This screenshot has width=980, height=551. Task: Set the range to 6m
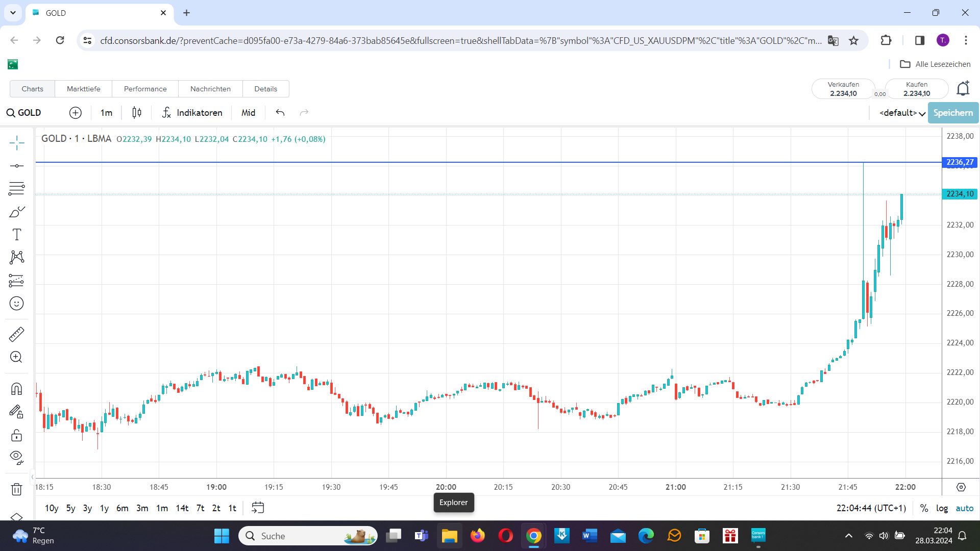122,508
